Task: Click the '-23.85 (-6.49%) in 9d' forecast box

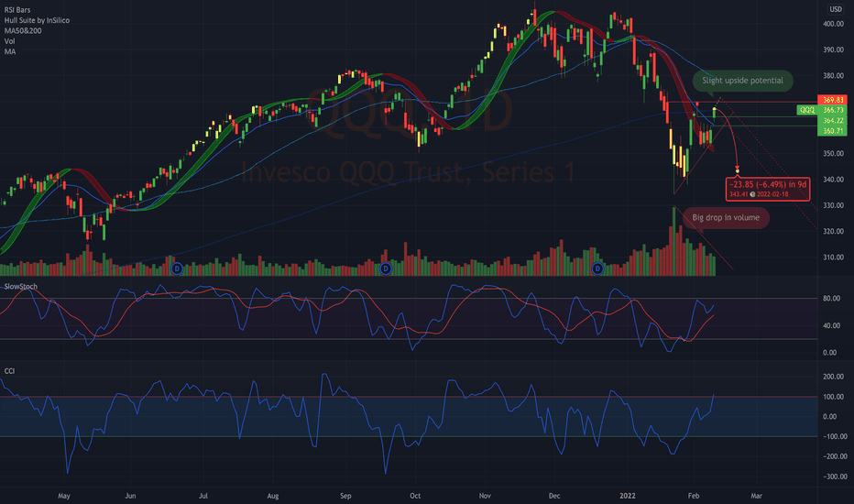Action: pos(767,189)
